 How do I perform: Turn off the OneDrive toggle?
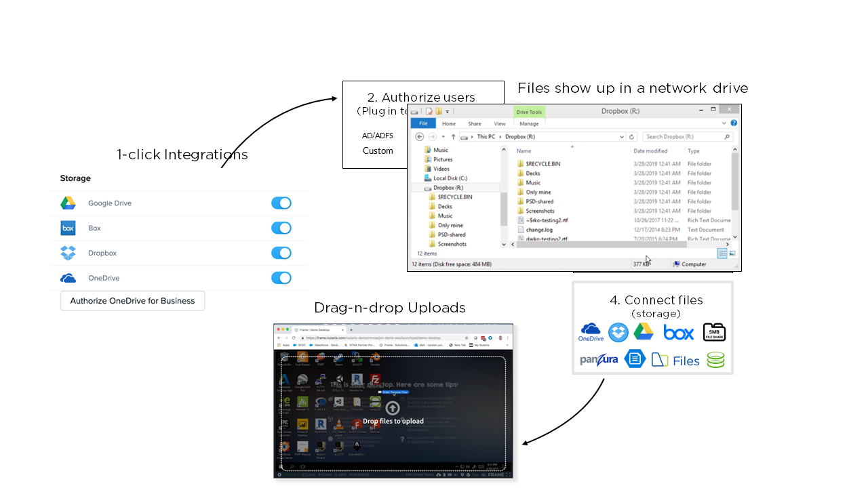(281, 278)
